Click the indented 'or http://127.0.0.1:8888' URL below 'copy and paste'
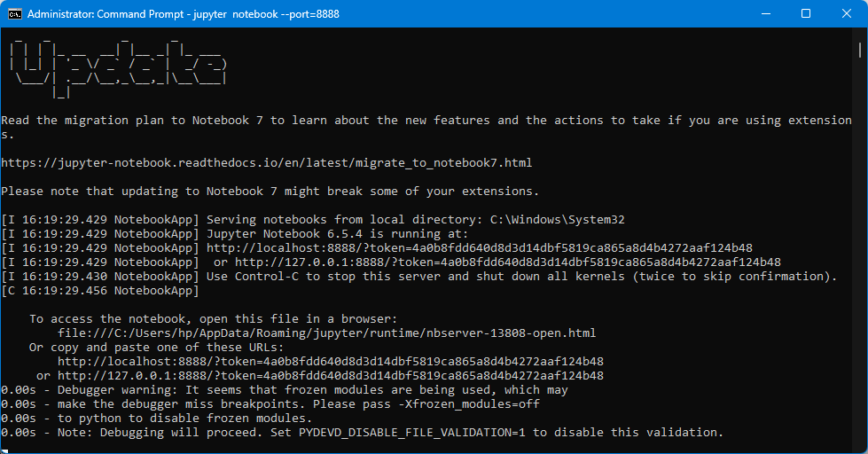The width and height of the screenshot is (868, 454). 320,376
